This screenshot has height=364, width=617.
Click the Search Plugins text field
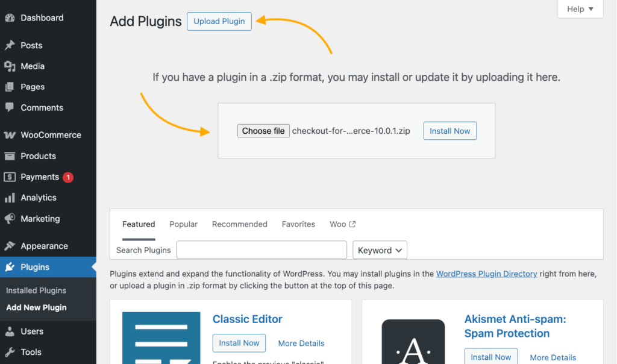(x=262, y=250)
